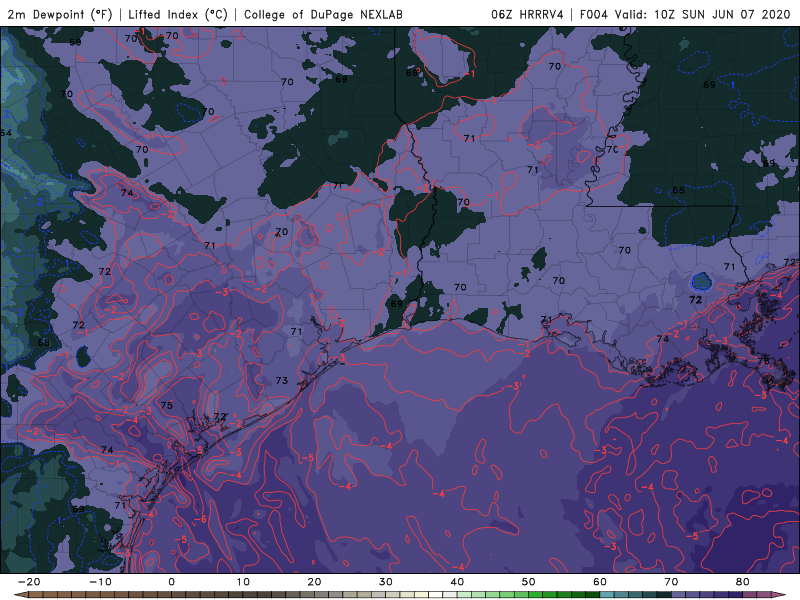Click the -6 lifted index contour label
The image size is (800, 600).
tap(199, 519)
